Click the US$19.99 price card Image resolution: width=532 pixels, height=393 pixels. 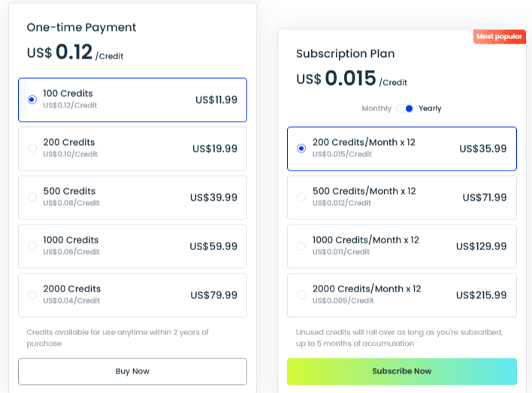pos(133,149)
